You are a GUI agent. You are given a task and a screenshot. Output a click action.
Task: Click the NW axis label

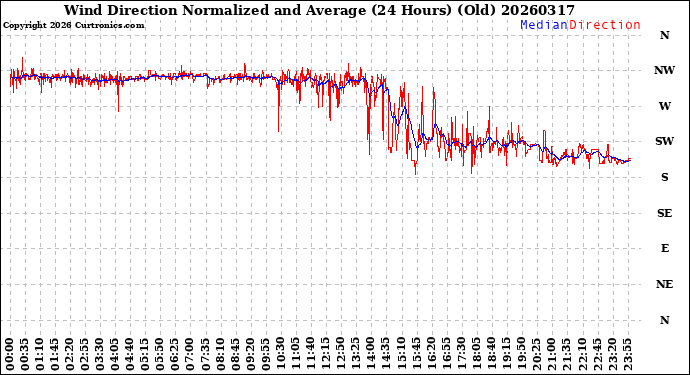664,70
